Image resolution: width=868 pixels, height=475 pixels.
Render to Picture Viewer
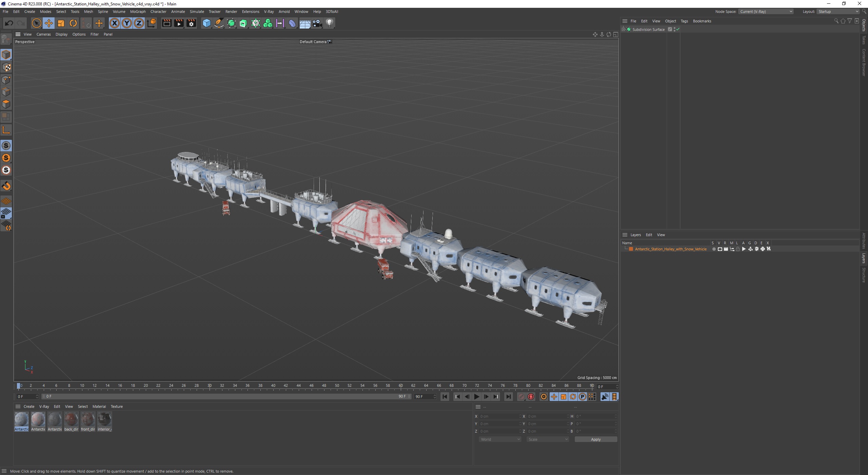[x=179, y=23]
